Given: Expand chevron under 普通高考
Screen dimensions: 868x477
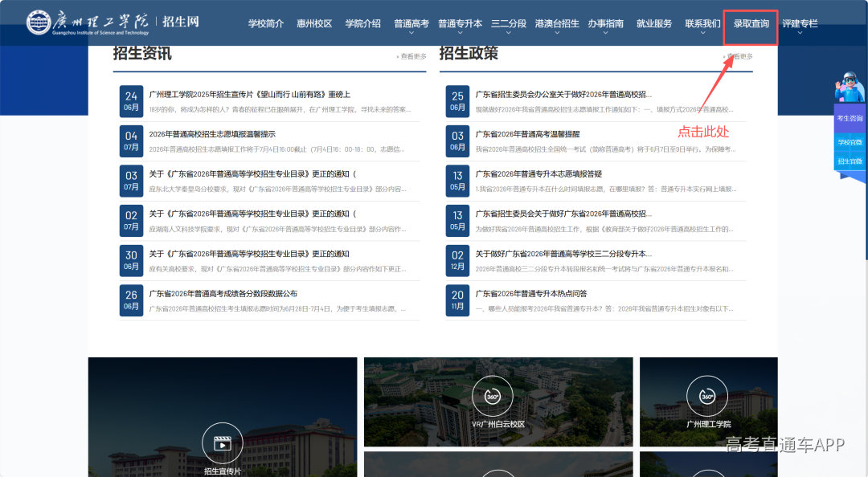Looking at the screenshot, I should (x=411, y=33).
